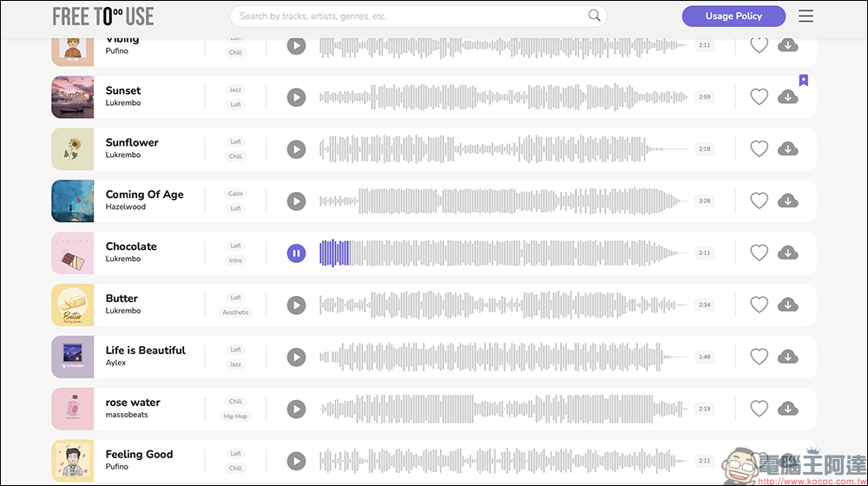Favorite the Vibing track
868x486 pixels.
759,45
